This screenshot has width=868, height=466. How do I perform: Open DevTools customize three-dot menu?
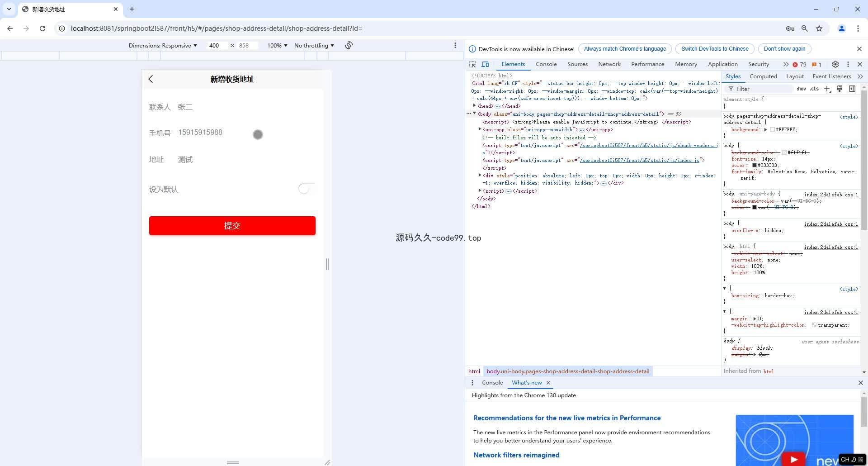(x=848, y=64)
